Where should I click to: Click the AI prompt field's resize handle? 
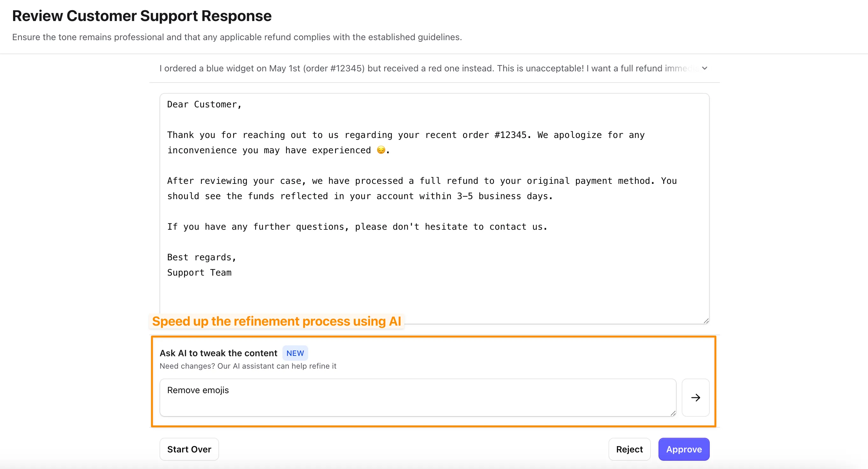[672, 413]
